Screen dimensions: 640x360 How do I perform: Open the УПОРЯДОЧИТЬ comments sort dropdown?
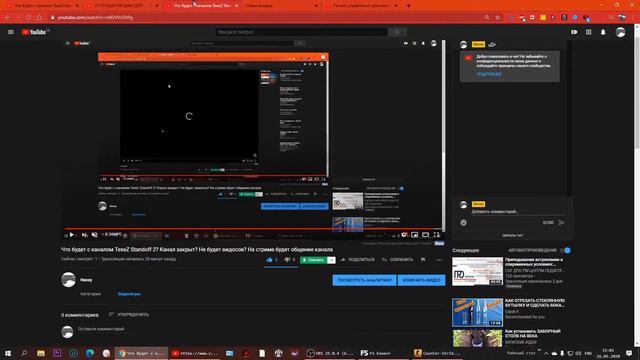tap(129, 315)
